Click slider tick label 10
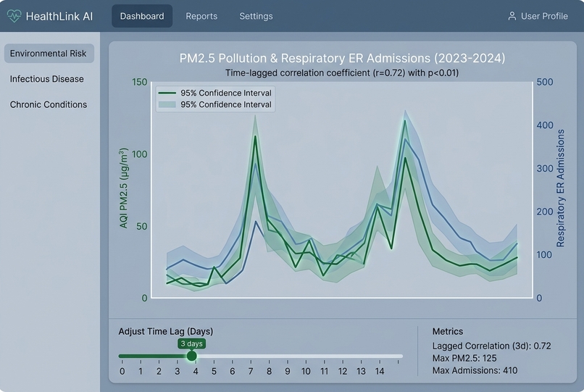The width and height of the screenshot is (584, 392). (306, 371)
